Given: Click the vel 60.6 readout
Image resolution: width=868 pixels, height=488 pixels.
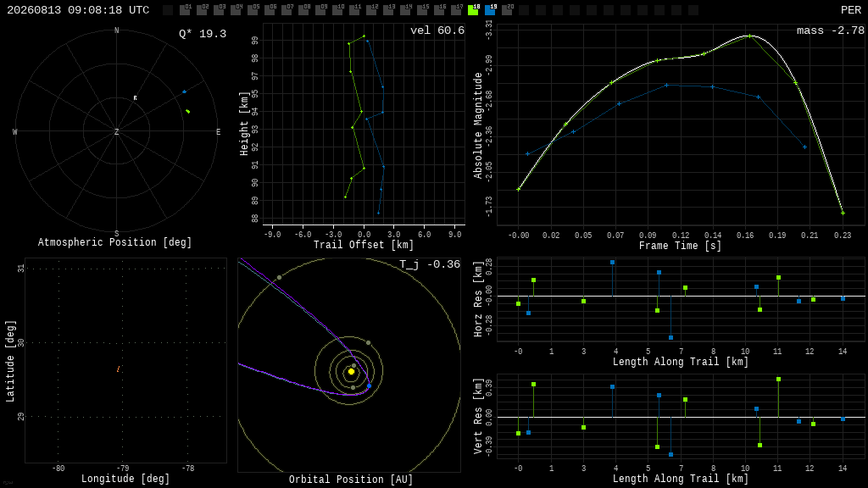Looking at the screenshot, I should click(x=437, y=30).
